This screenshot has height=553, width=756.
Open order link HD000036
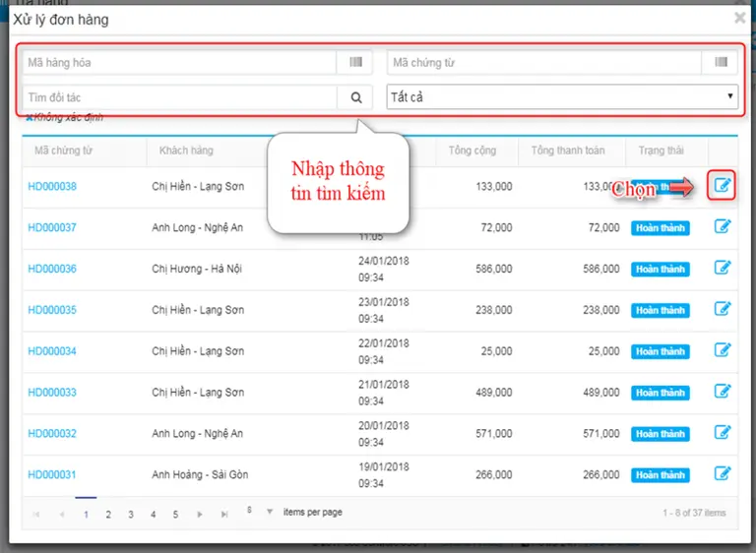(52, 269)
